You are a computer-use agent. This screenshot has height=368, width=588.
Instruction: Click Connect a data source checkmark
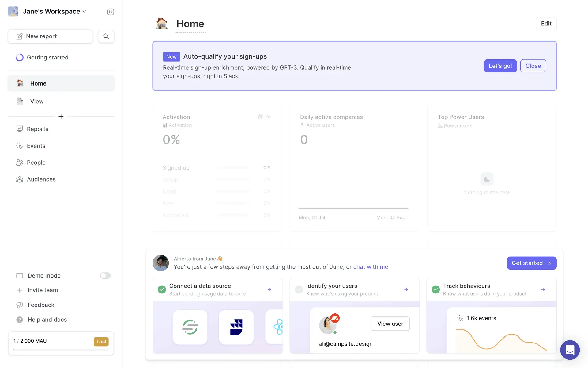point(162,289)
